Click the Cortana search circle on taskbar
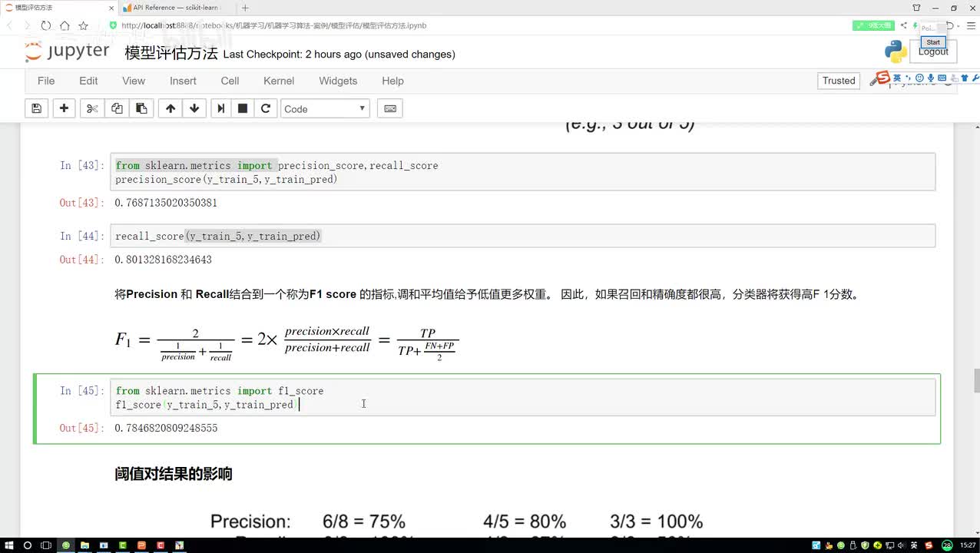Viewport: 980px width, 553px height. [28, 545]
